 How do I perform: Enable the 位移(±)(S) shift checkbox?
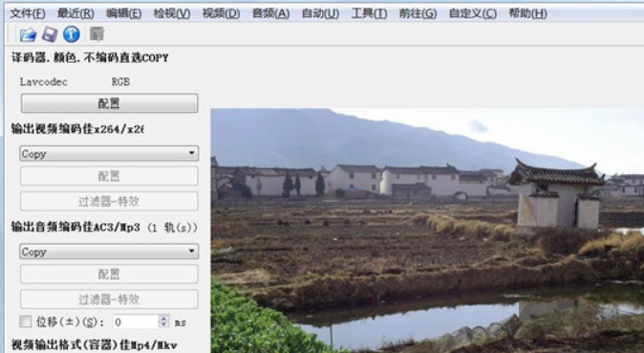[x=26, y=321]
